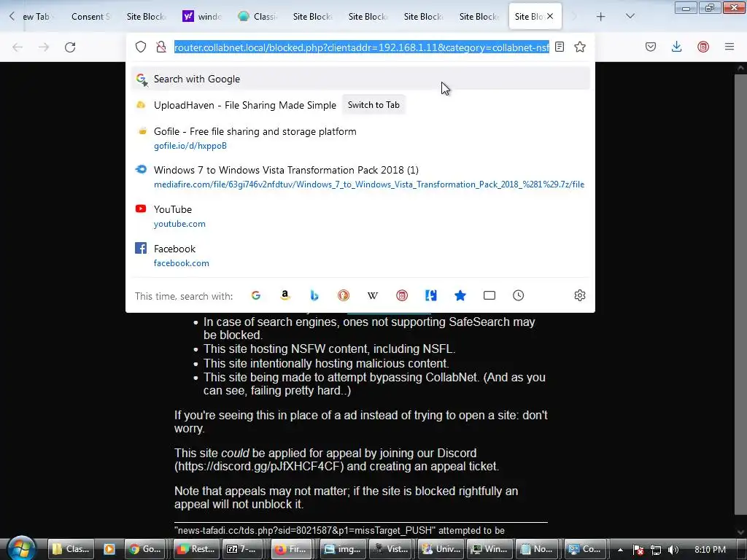747x560 pixels.
Task: Click the scrollbar down arrow
Action: (740, 532)
